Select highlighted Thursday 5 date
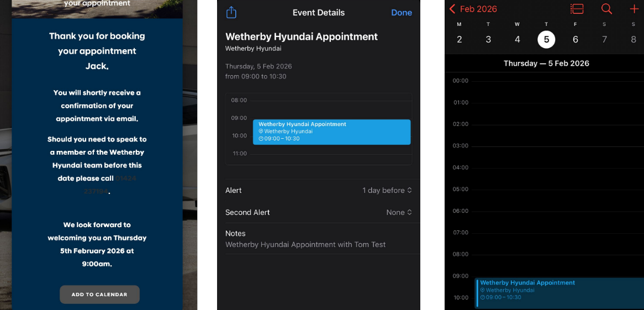The height and width of the screenshot is (310, 644). coord(546,39)
